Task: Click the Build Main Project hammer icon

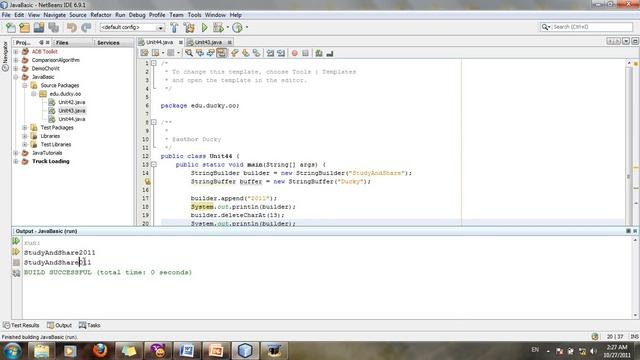Action: point(174,27)
